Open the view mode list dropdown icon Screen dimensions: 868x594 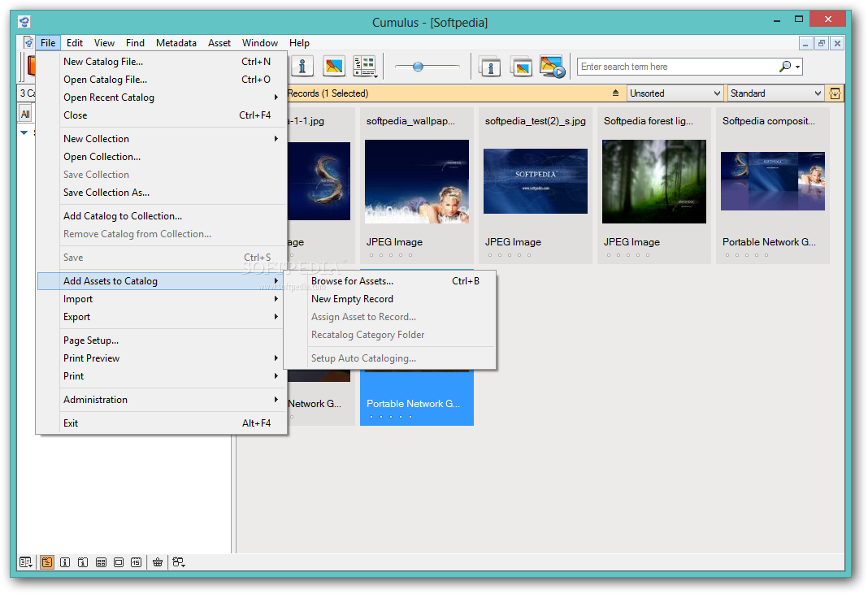366,67
